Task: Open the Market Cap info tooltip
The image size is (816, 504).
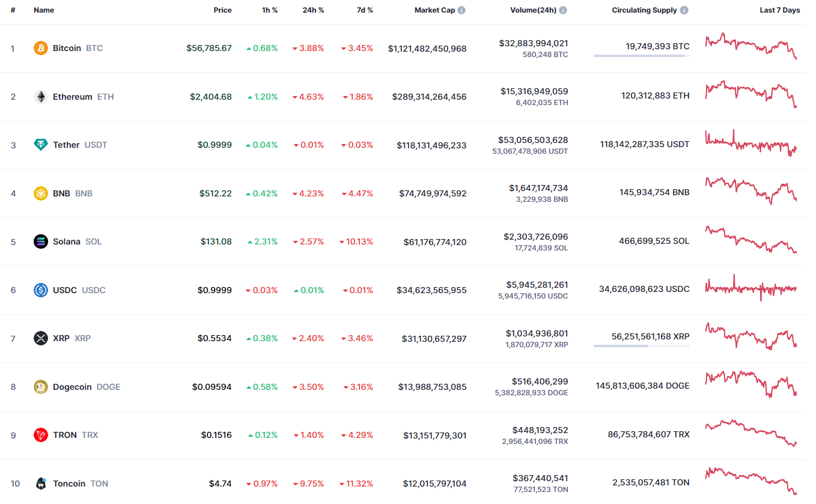Action: tap(461, 10)
